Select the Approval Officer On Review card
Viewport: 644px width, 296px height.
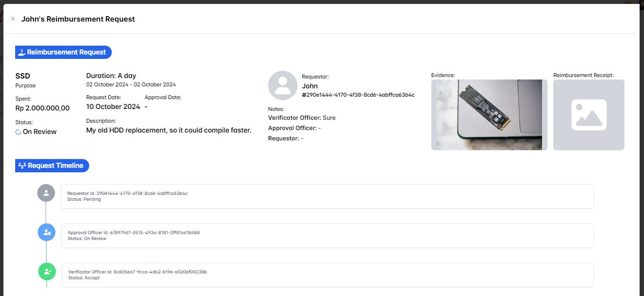(327, 236)
